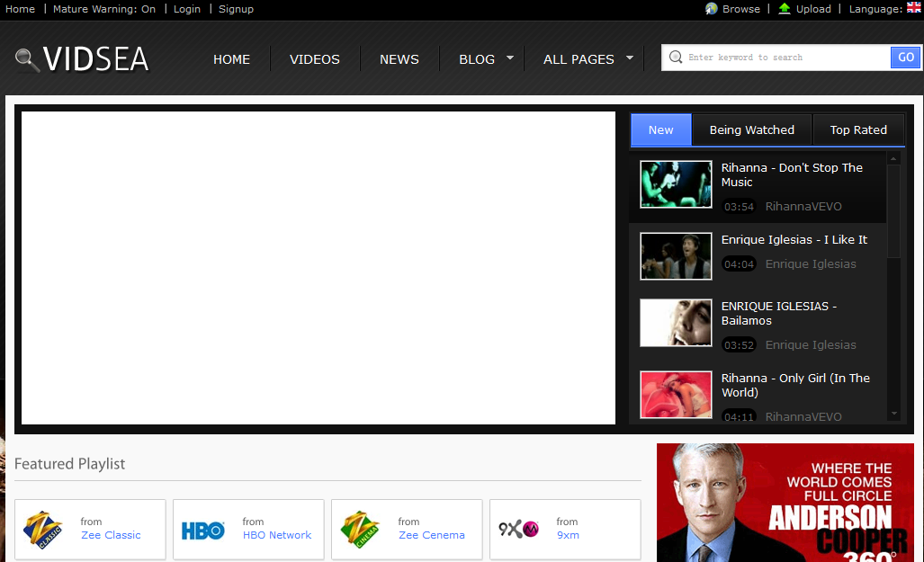Switch to the Being Watched tab
924x562 pixels.
click(x=751, y=129)
